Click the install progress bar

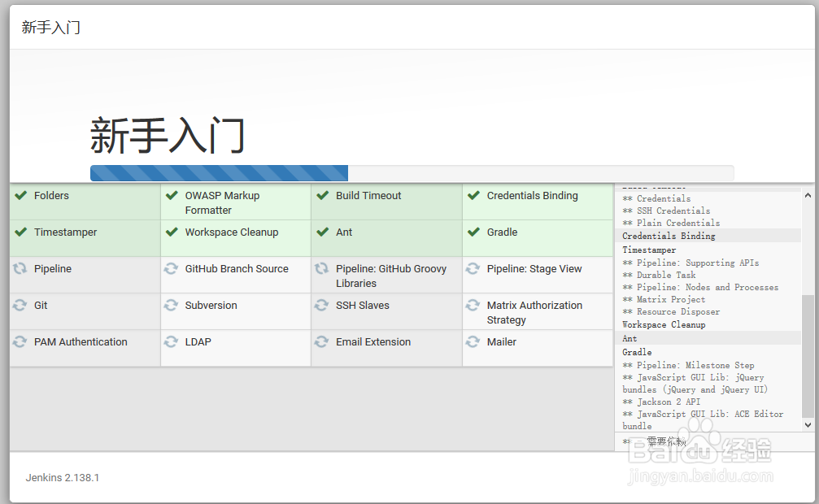412,173
